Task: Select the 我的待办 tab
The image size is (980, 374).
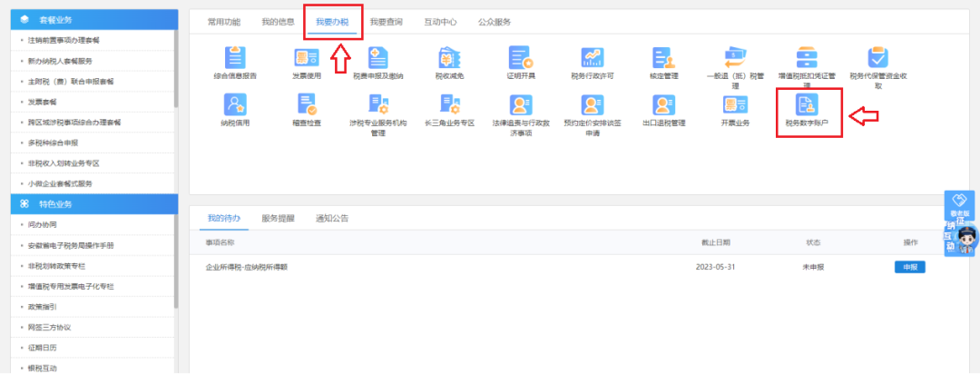Action: pyautogui.click(x=224, y=218)
